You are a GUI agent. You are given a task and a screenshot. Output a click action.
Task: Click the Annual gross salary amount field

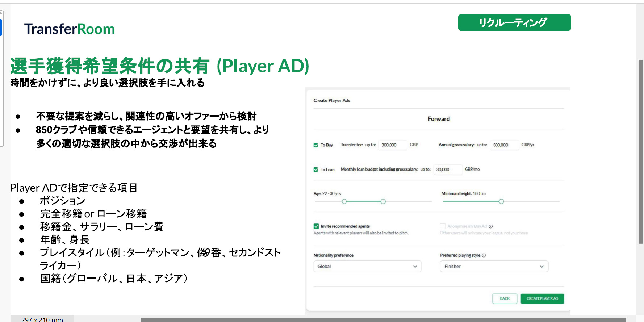pyautogui.click(x=504, y=145)
